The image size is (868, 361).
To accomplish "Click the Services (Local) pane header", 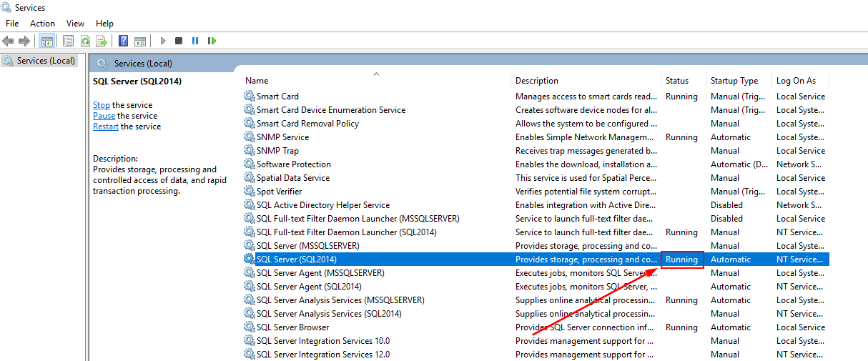I will tap(143, 64).
